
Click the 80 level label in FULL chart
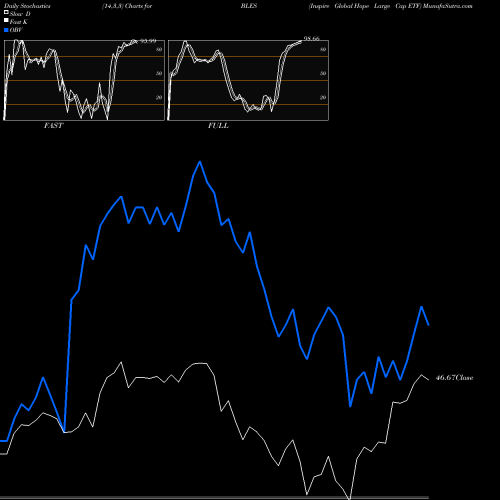323,49
